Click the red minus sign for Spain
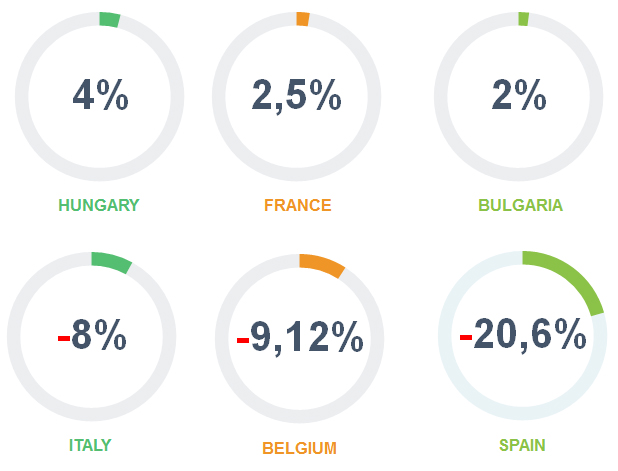The width and height of the screenshot is (618, 471). click(466, 337)
